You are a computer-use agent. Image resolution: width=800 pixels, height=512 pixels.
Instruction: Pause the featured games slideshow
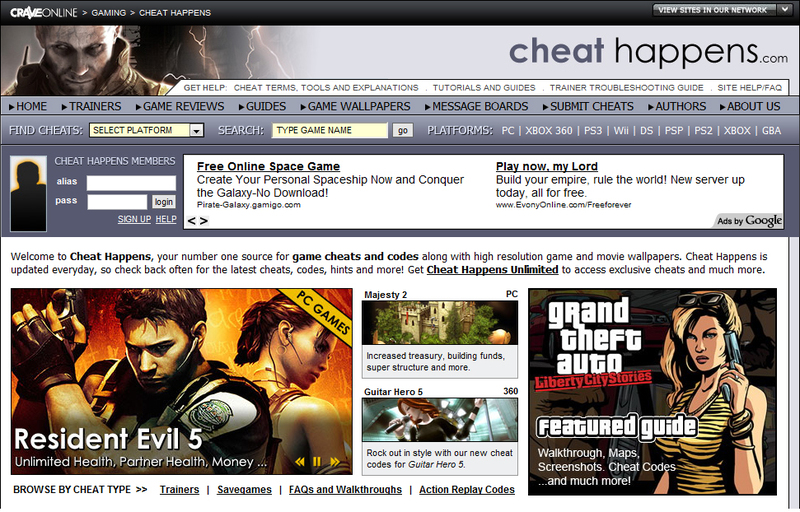[317, 462]
